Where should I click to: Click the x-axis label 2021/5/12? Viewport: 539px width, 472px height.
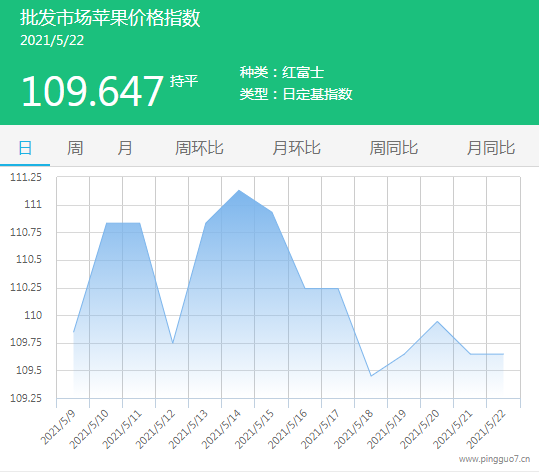[155, 429]
